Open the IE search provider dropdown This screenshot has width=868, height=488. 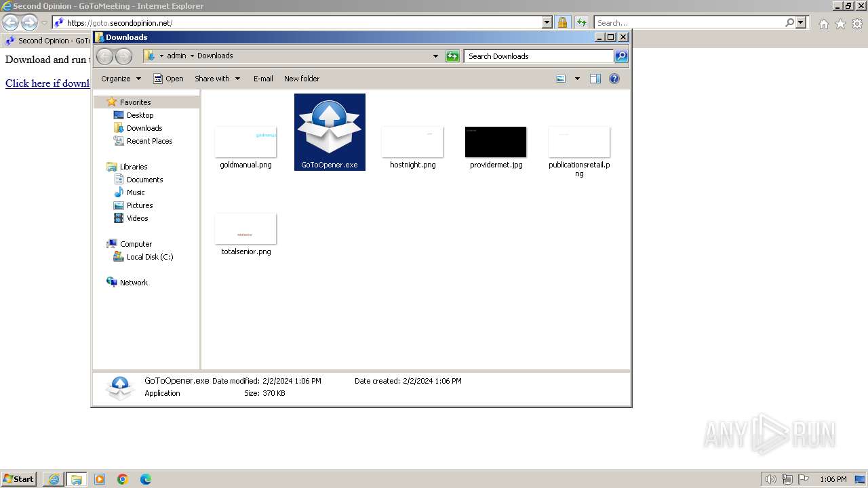coord(802,22)
